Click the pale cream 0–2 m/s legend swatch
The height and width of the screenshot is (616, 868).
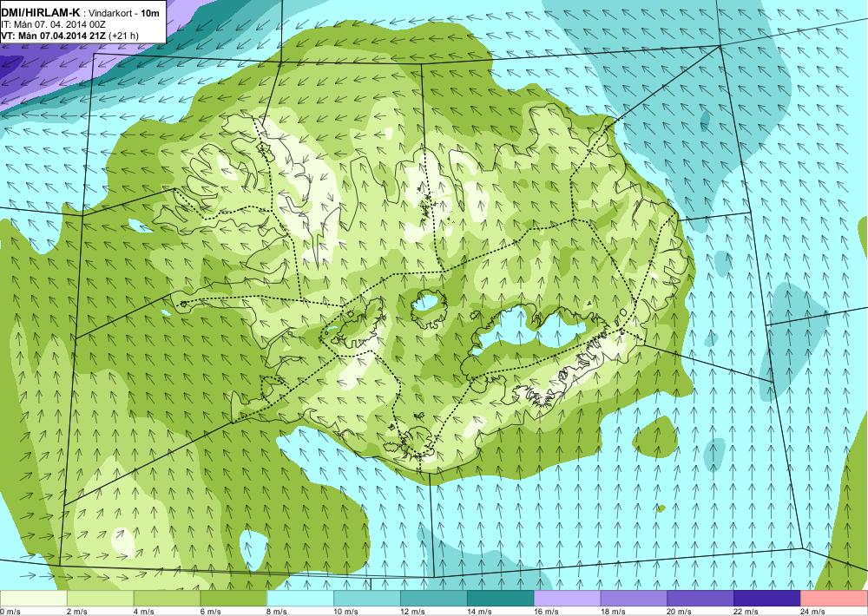33,599
